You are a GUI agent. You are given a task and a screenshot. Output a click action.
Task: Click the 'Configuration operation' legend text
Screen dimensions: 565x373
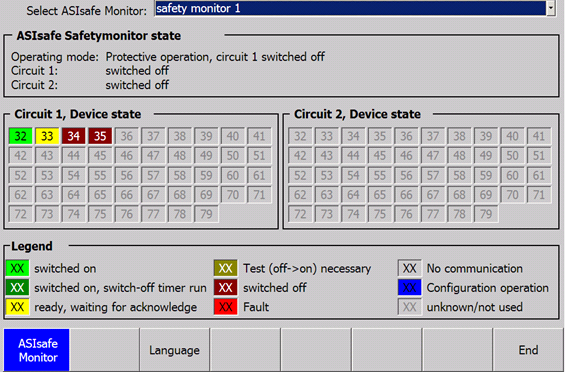point(488,288)
